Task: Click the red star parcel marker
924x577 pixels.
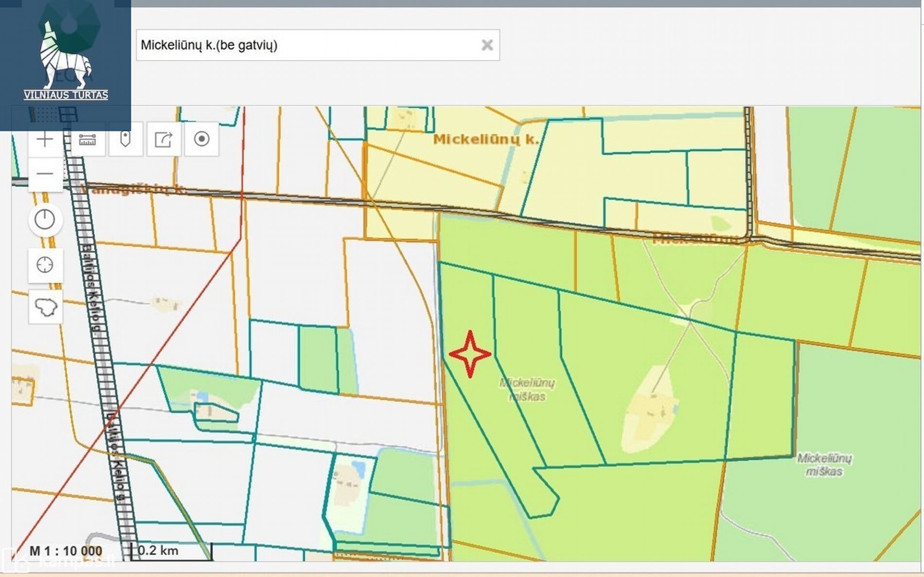Action: [470, 354]
